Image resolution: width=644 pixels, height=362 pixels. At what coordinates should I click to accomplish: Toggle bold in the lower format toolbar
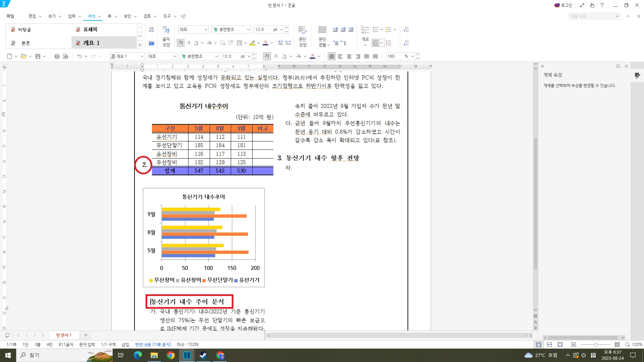(x=267, y=56)
